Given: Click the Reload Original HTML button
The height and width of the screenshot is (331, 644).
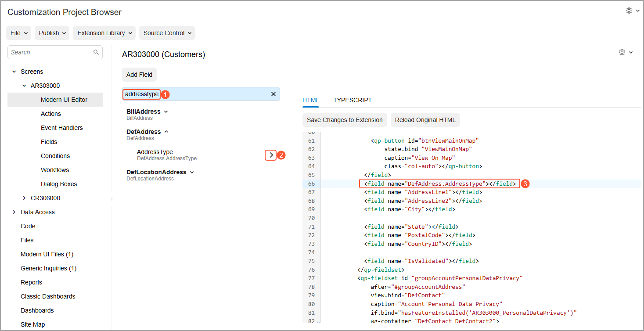Looking at the screenshot, I should pyautogui.click(x=425, y=120).
